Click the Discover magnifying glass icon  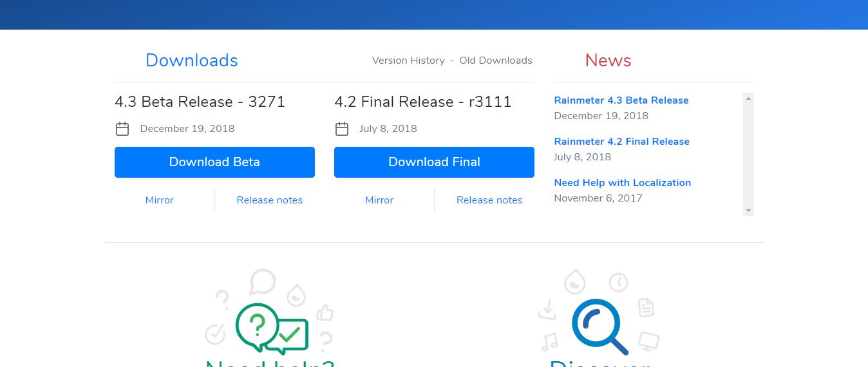click(599, 327)
